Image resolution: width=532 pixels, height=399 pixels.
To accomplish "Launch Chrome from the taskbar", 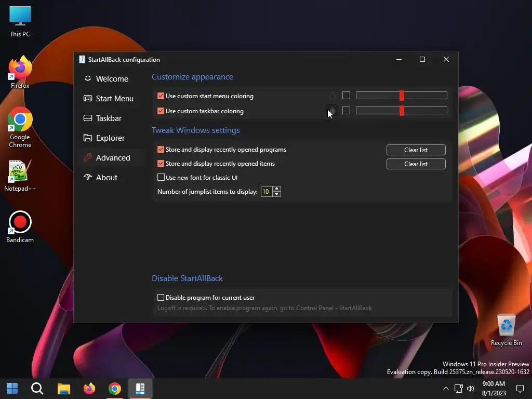I will point(115,388).
